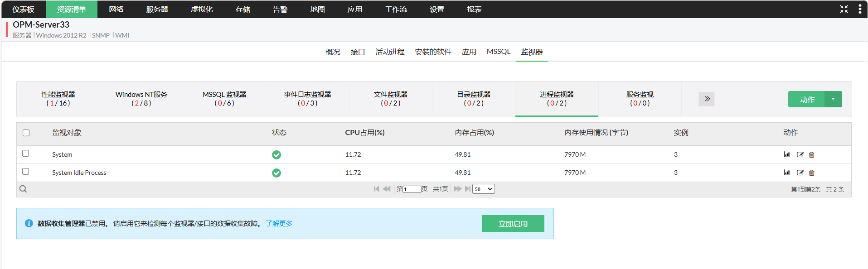Click the collapse fullscreen icon in top bar
Screen dimensions: 868x269
844,9
